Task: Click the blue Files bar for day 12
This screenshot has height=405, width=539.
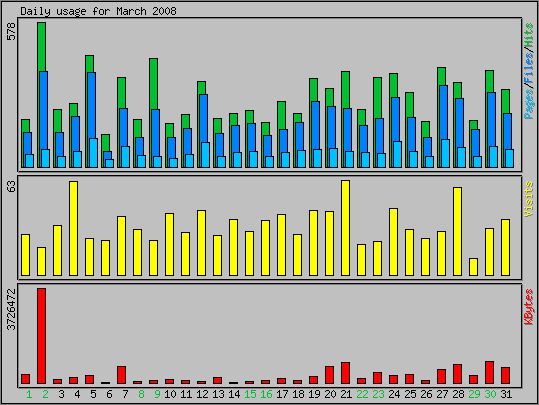Action: [x=204, y=118]
